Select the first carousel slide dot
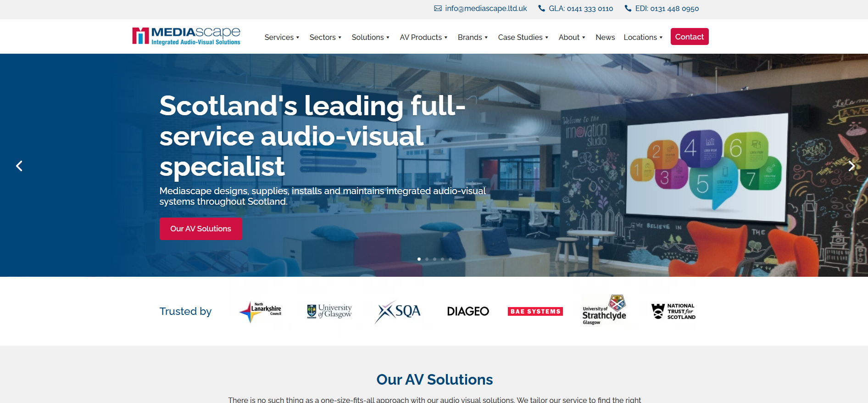The image size is (868, 403). [x=419, y=259]
